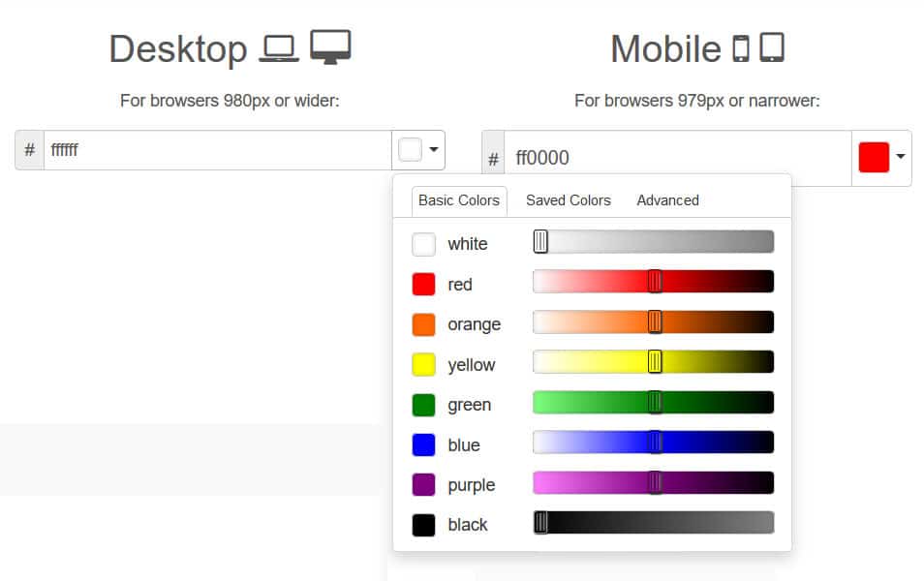The width and height of the screenshot is (924, 581).
Task: Click the tablet icon in Mobile heading
Action: [x=772, y=48]
